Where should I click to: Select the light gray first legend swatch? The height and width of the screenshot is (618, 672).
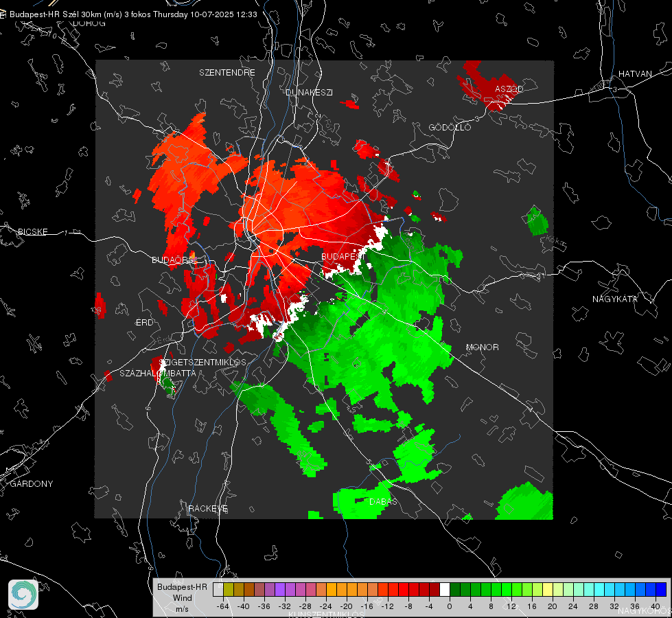click(x=218, y=589)
